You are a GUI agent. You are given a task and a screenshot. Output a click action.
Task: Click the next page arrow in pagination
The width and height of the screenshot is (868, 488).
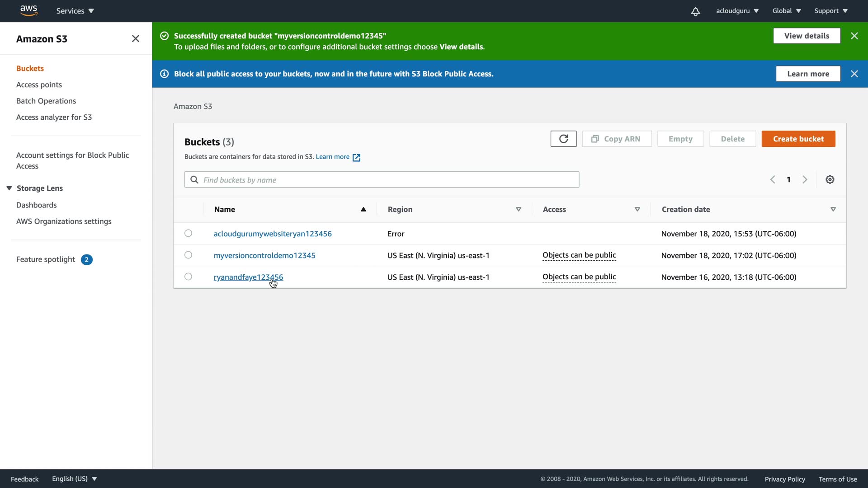(805, 179)
